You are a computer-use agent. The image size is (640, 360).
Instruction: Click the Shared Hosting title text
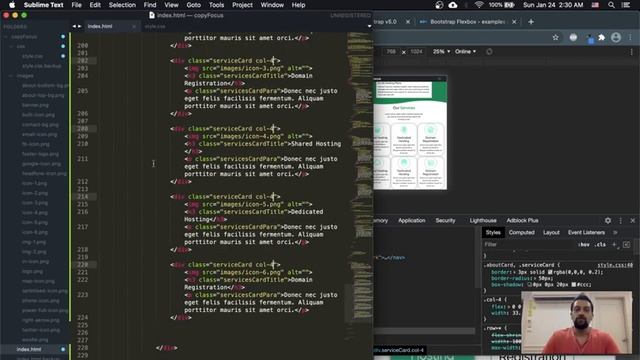(x=315, y=144)
